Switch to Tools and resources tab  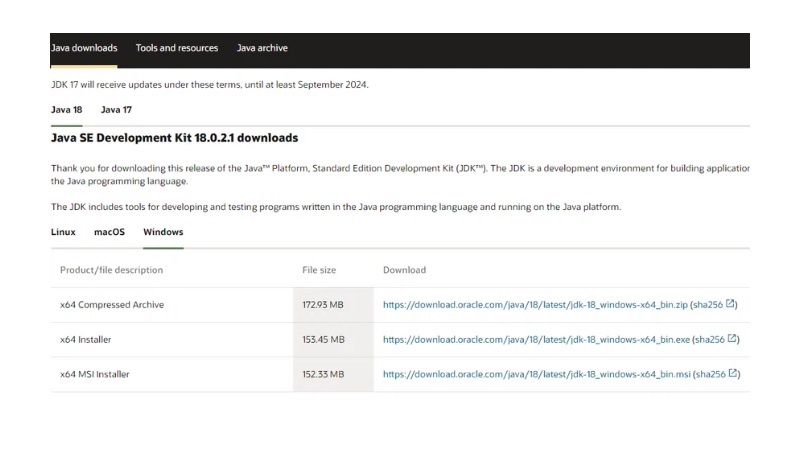click(177, 48)
